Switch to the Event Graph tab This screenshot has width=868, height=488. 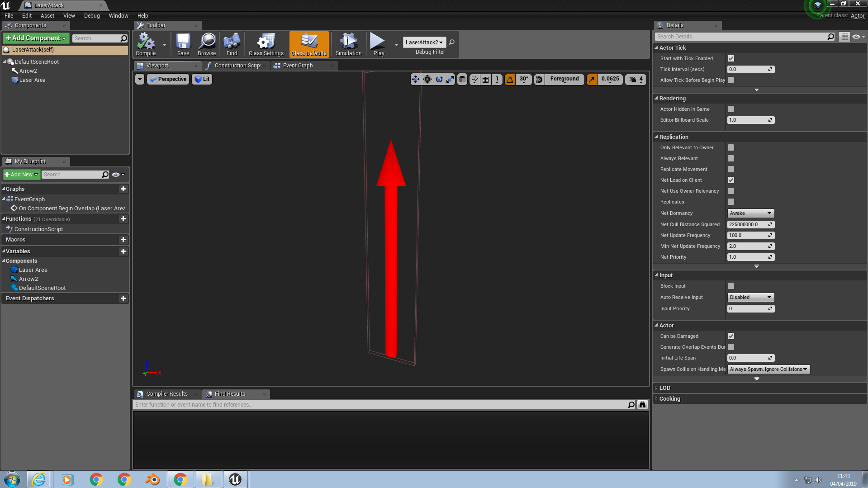point(298,66)
